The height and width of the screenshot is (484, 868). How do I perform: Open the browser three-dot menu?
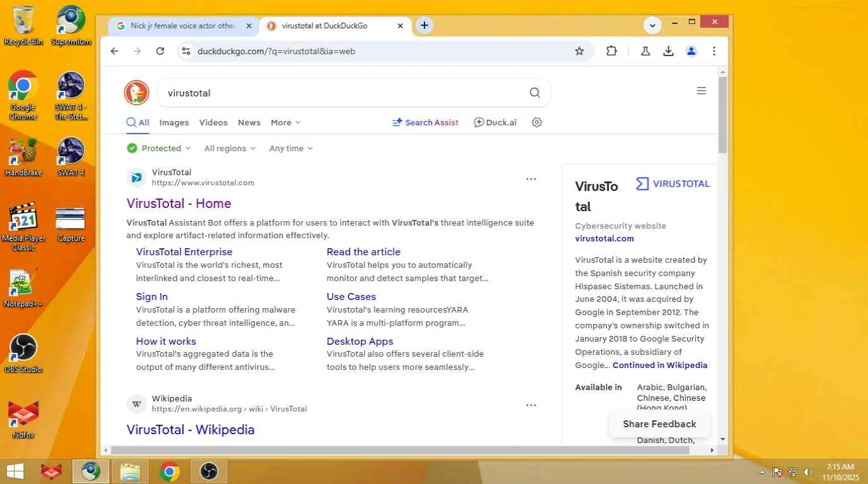pos(714,51)
